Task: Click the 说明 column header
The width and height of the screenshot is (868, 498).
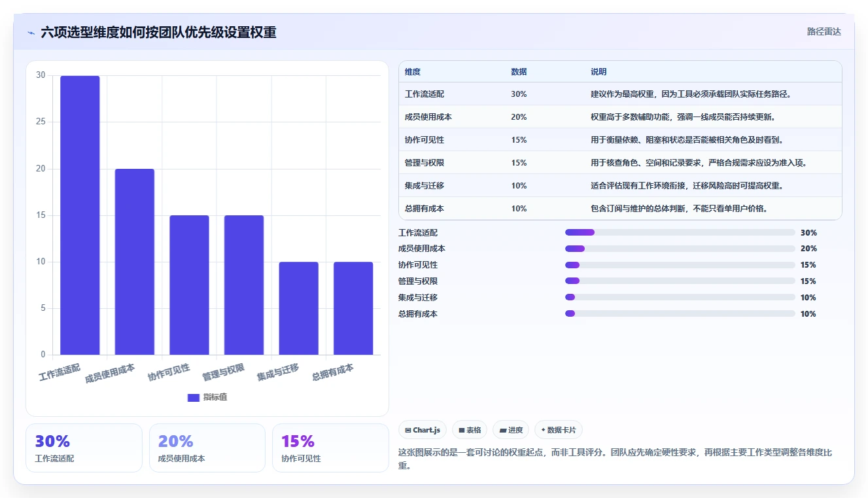Action: 599,71
